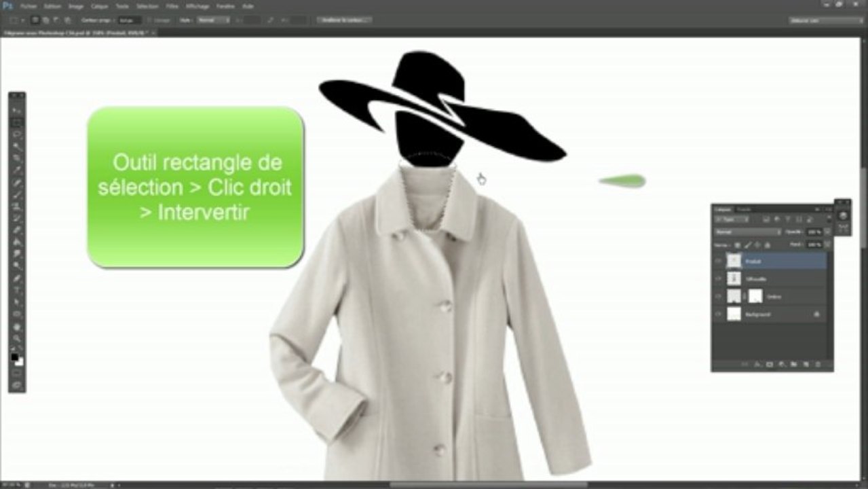Switch to tab beside Calques
Screen dimensions: 868x489
(x=744, y=209)
